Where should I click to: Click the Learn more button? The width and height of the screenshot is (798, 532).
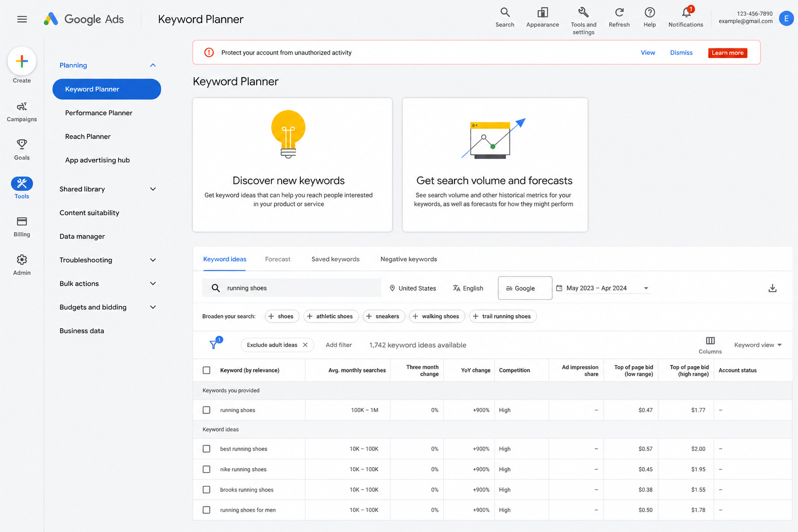coord(727,53)
